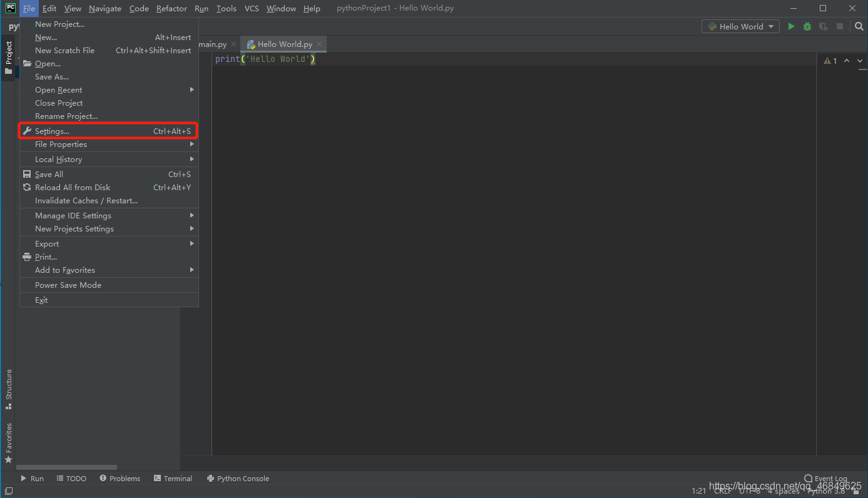Expand the Open Recent submenu
Screen dimensions: 868x498
(109, 90)
